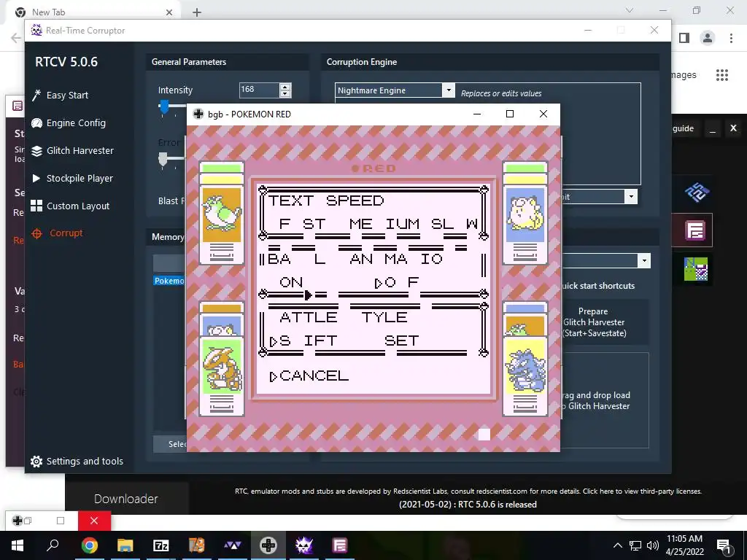Viewport: 747px width, 560px height.
Task: Open Chrome tab search chevron
Action: [630, 10]
